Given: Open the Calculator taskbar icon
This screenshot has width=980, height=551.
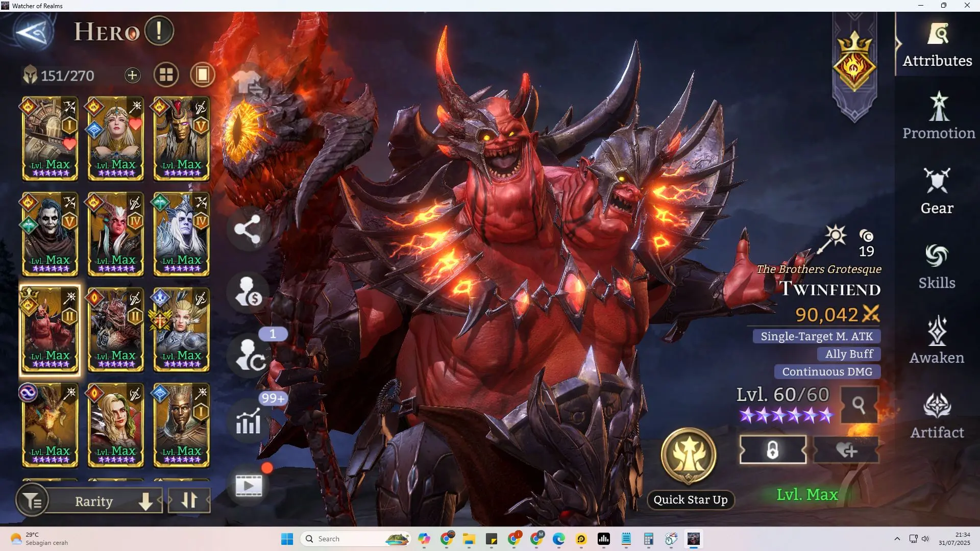Looking at the screenshot, I should coord(649,539).
